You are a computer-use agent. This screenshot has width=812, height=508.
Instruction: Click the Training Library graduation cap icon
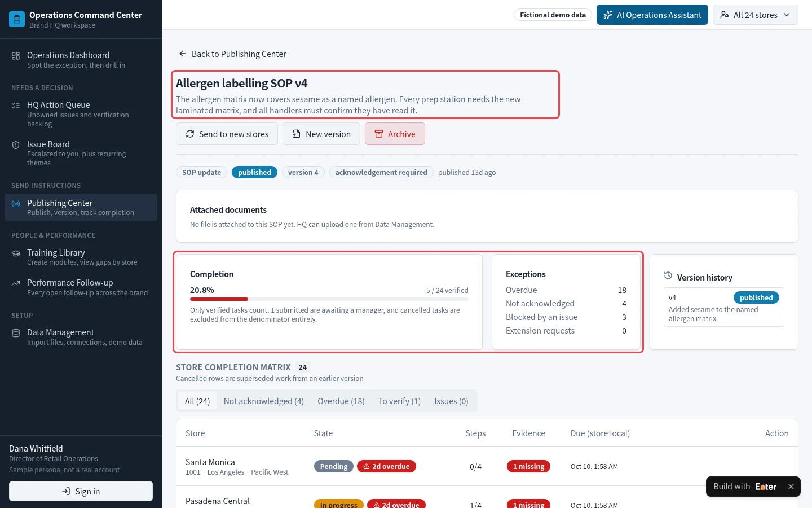coord(16,253)
